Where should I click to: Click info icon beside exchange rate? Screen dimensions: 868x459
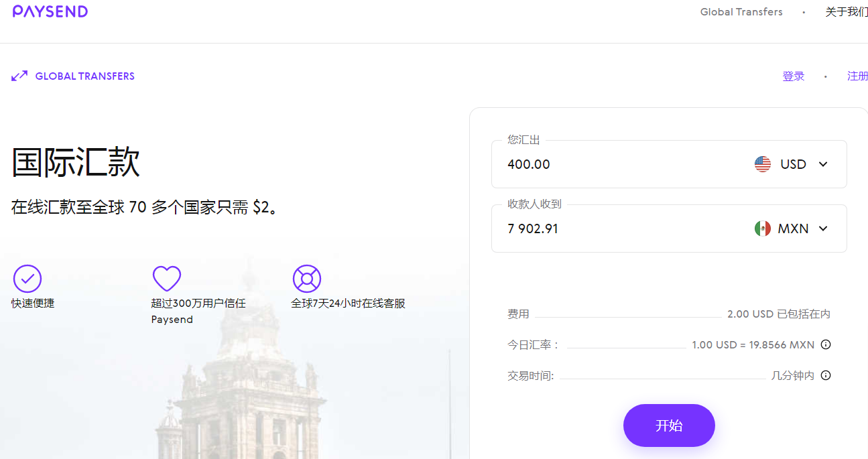(x=826, y=344)
